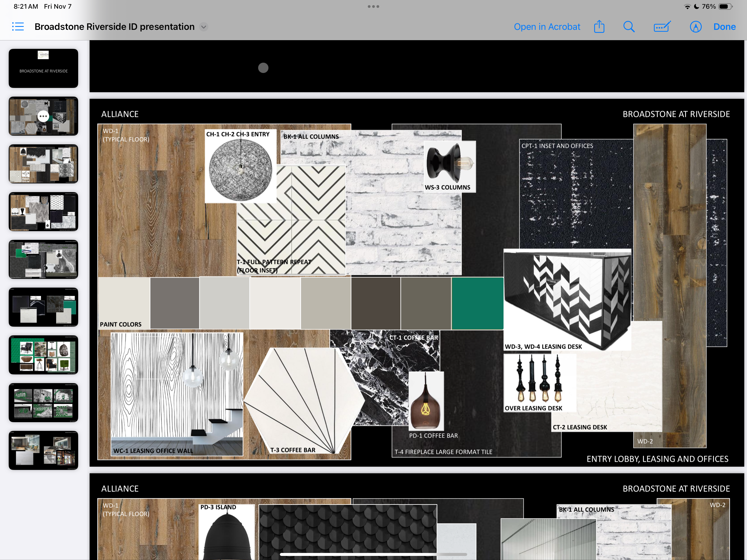Tap the gray circular pointer dot on page
Screen dimensions: 747x560
[x=263, y=68]
